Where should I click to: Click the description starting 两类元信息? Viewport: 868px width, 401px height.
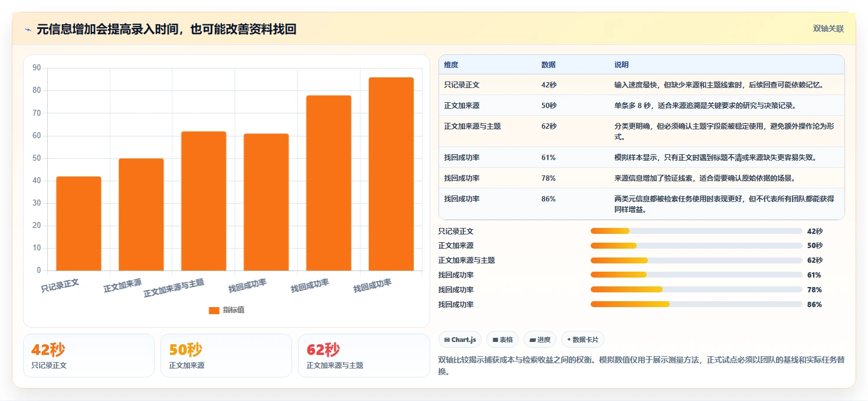724,204
